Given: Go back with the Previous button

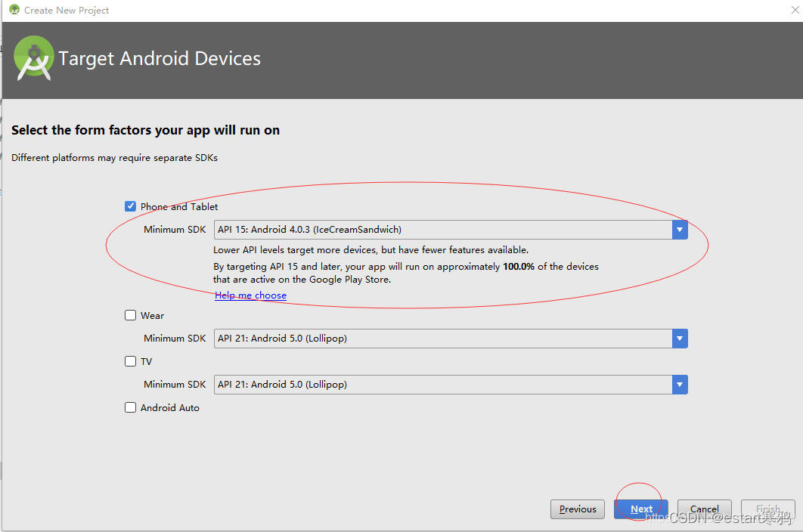Looking at the screenshot, I should pyautogui.click(x=578, y=509).
